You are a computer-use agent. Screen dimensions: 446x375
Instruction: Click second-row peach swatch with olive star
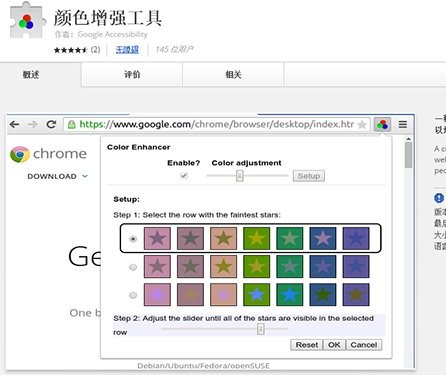tap(223, 267)
